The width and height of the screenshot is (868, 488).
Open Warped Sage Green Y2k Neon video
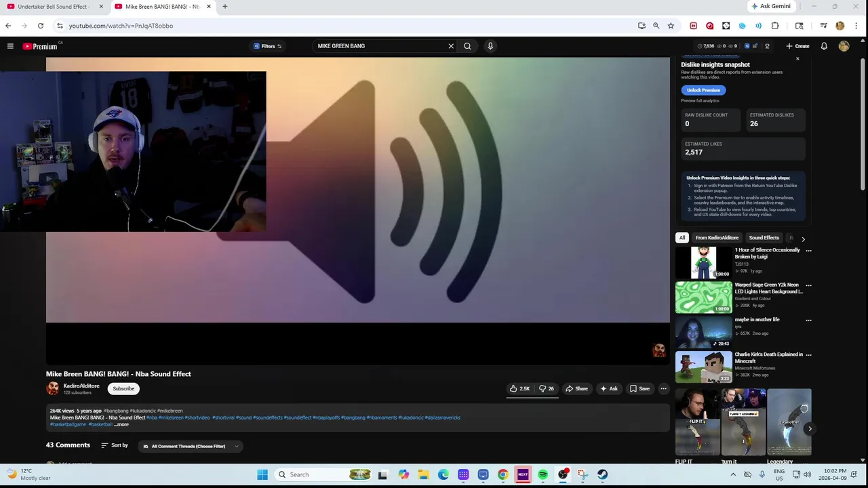tap(704, 298)
